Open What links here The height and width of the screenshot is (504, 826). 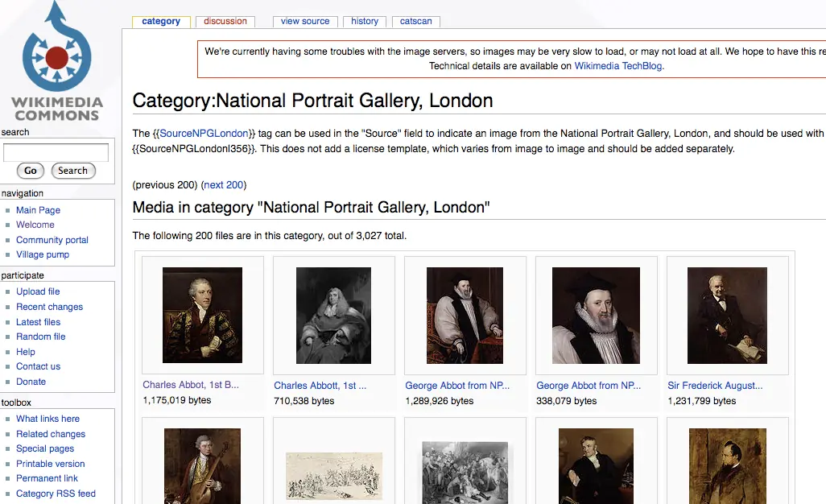click(47, 419)
